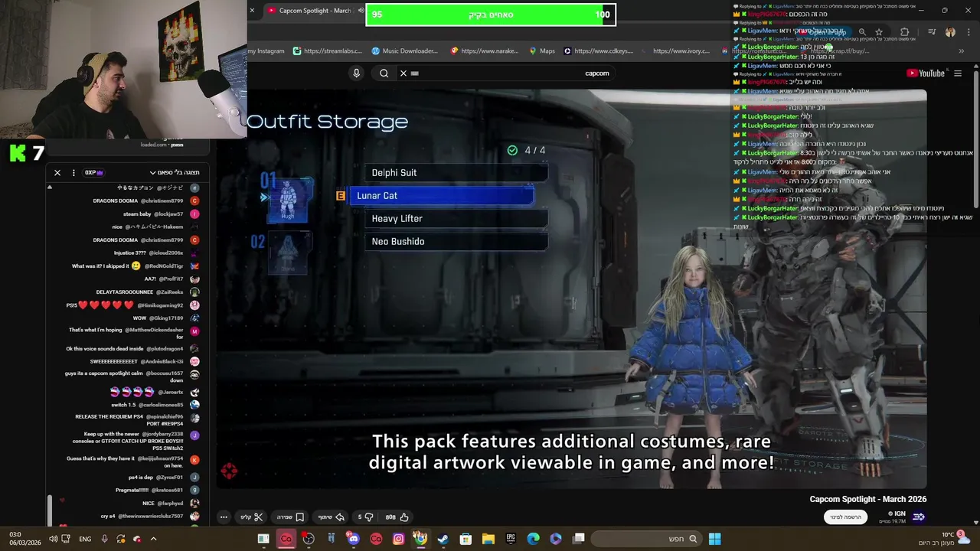This screenshot has height=551, width=980.
Task: Save the video with the bookmark button
Action: (x=290, y=517)
